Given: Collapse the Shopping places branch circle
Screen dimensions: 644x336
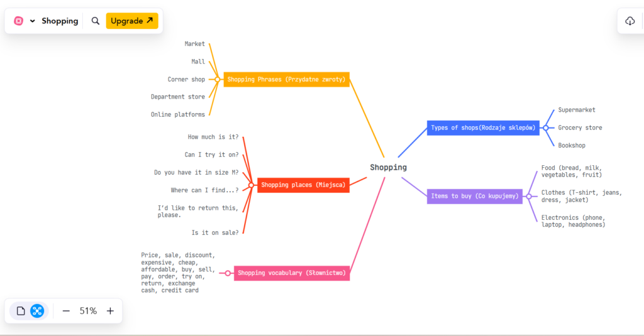Looking at the screenshot, I should pos(251,185).
